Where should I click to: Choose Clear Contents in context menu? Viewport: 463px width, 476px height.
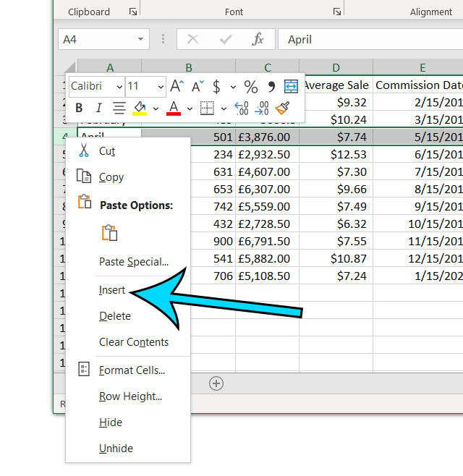(128, 342)
